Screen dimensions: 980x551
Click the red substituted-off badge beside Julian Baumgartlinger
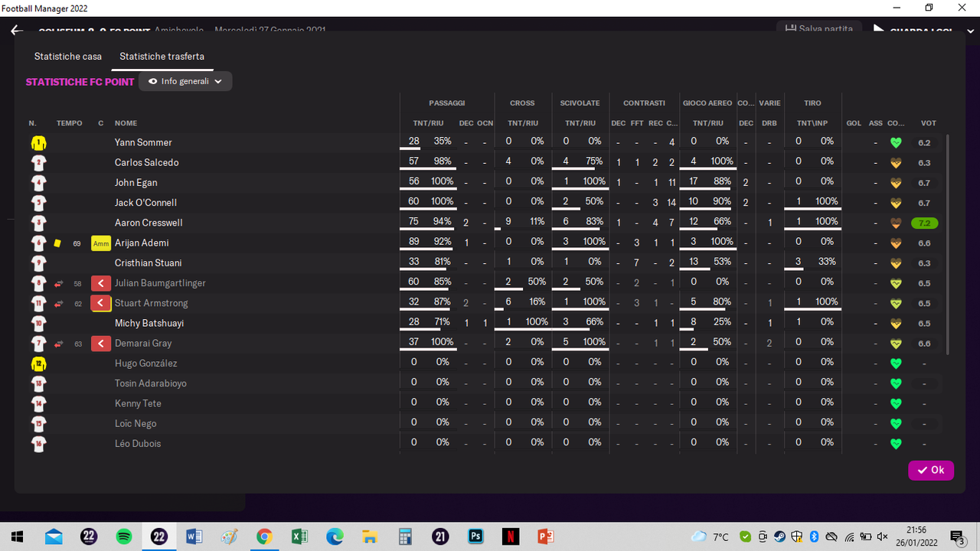click(101, 283)
